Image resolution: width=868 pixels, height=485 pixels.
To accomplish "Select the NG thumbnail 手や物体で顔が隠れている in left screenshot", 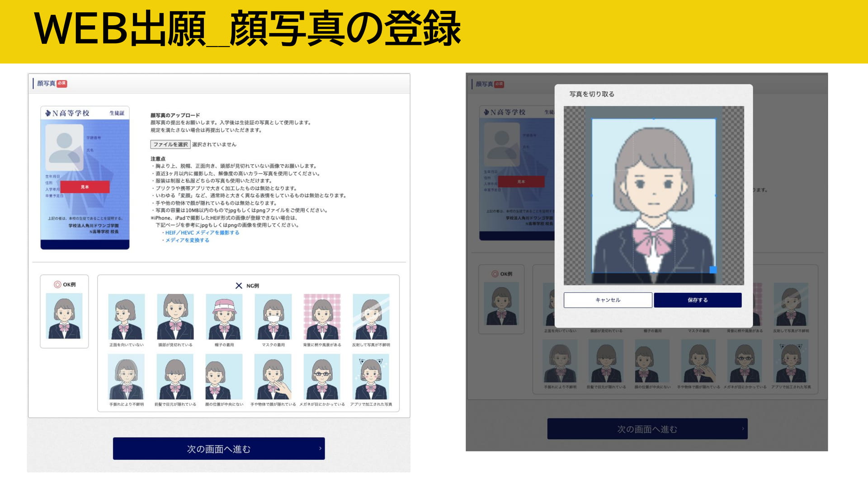I will click(x=273, y=377).
